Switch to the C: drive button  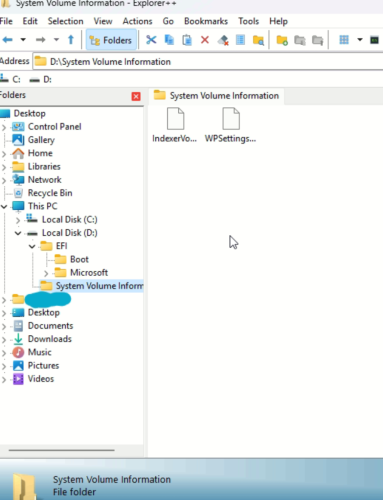11,79
